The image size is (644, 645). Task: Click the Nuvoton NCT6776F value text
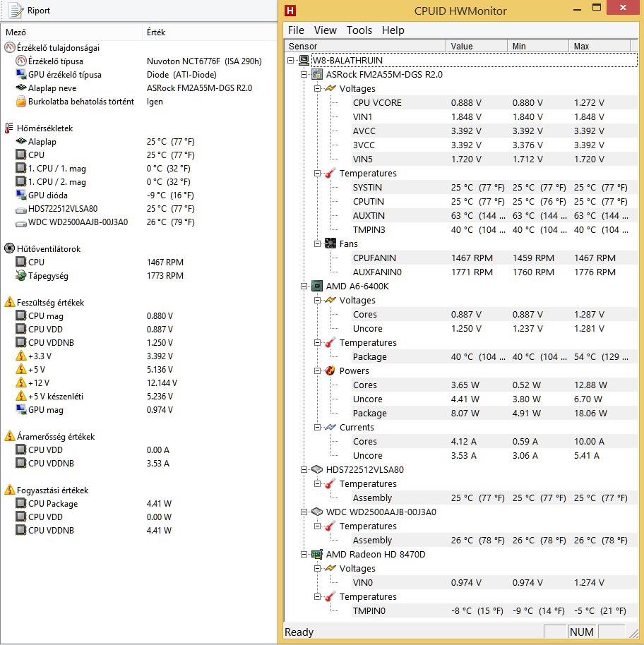204,61
